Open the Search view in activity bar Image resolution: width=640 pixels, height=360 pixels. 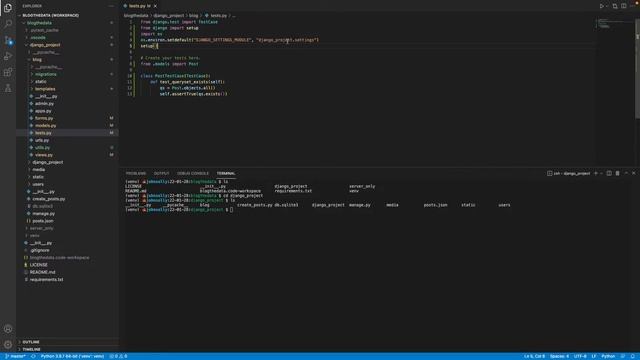point(8,23)
